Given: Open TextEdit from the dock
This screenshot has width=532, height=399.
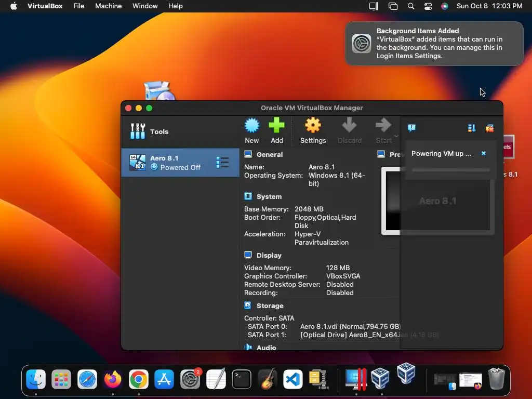Looking at the screenshot, I should pyautogui.click(x=216, y=379).
